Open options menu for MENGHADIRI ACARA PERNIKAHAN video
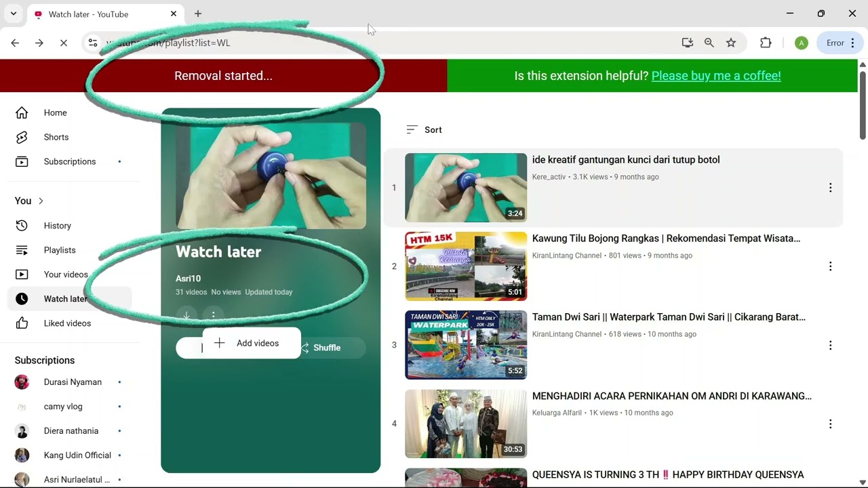 (x=830, y=424)
